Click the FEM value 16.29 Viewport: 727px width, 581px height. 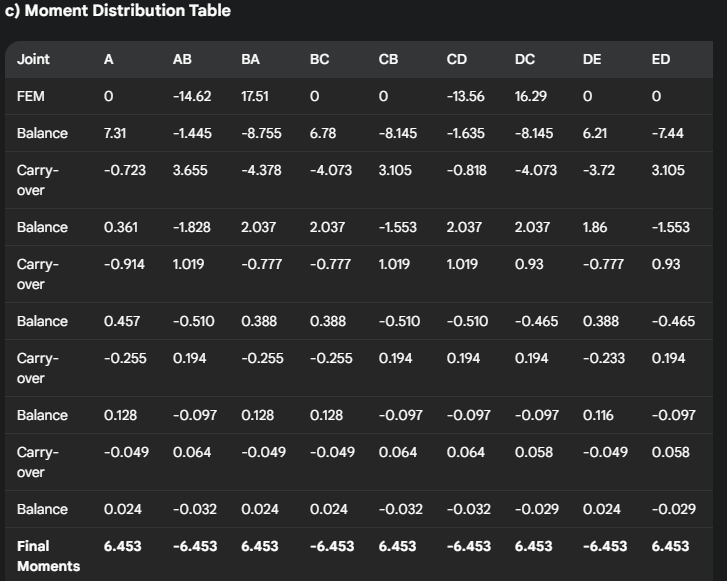[531, 97]
